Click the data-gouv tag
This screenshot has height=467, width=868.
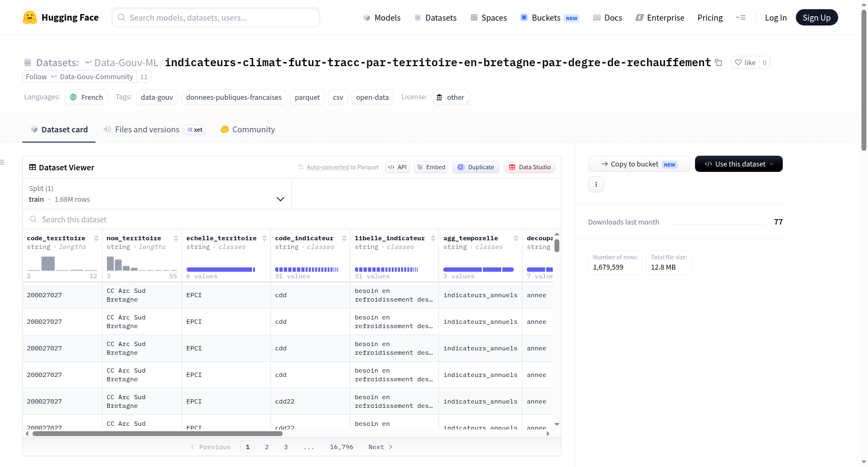coord(157,97)
